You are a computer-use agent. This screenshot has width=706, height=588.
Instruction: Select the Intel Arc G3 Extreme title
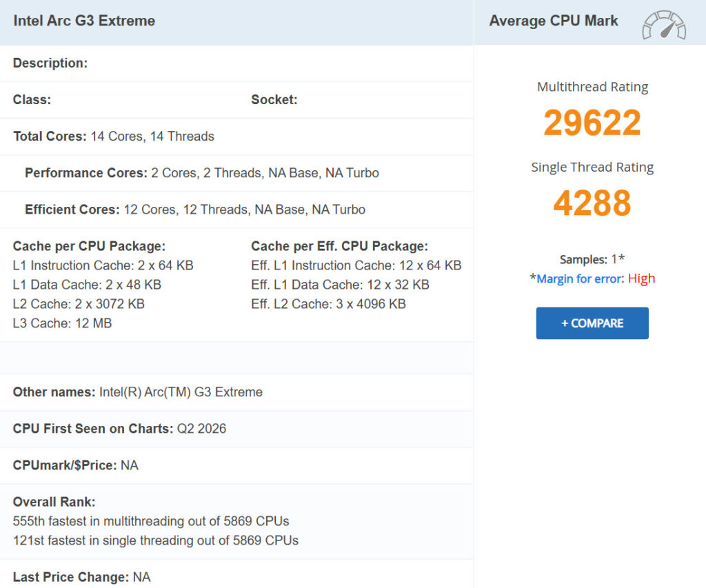point(82,21)
